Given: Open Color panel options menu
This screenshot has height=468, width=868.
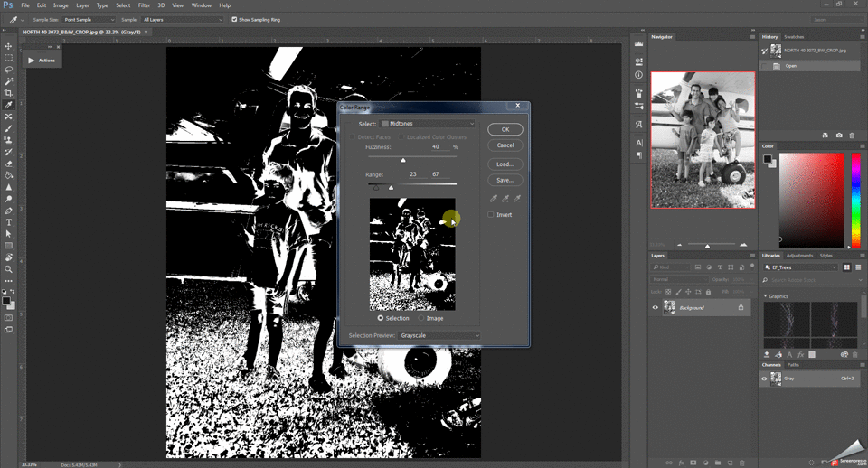Looking at the screenshot, I should [x=862, y=146].
